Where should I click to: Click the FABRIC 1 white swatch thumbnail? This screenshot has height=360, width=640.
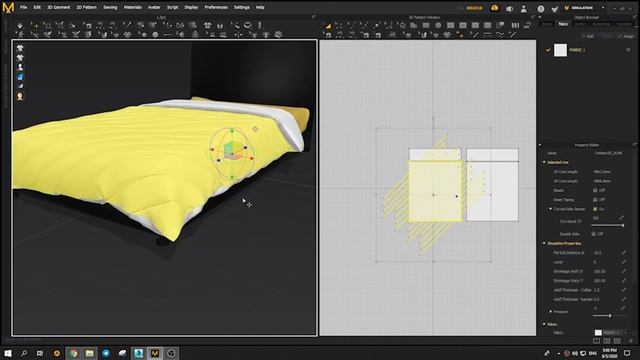tap(560, 50)
